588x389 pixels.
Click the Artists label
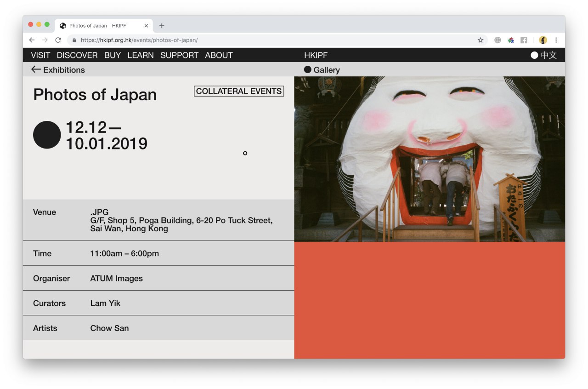tap(45, 328)
